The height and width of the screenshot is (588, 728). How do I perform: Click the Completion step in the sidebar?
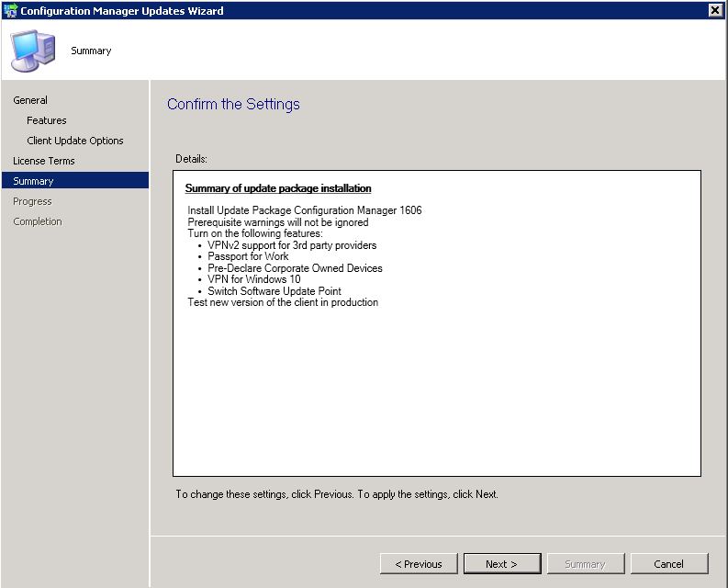(x=37, y=221)
